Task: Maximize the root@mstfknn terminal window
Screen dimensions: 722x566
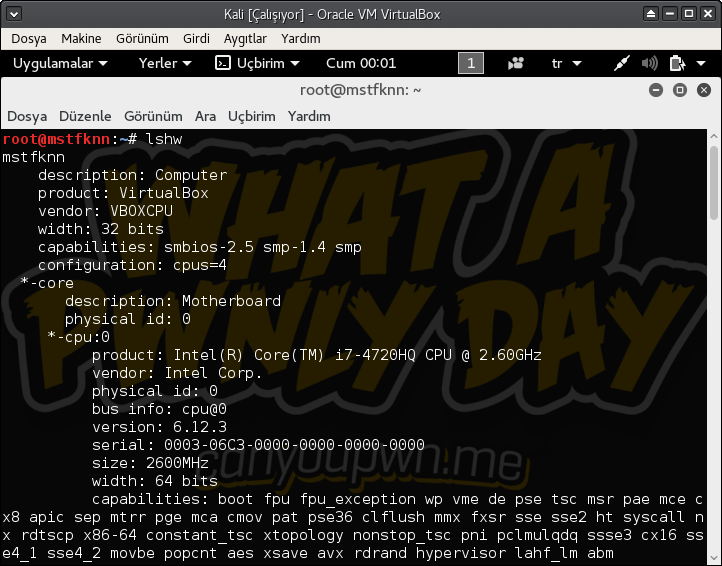Action: coord(679,90)
